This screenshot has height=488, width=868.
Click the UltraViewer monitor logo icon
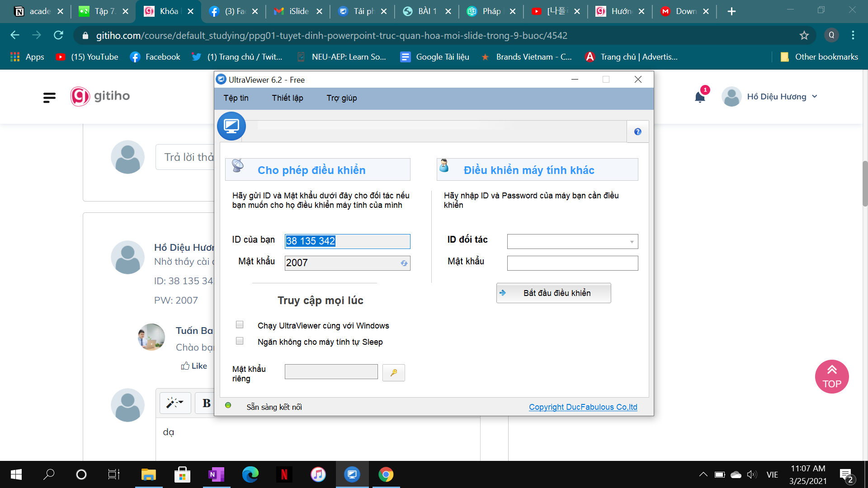point(231,126)
